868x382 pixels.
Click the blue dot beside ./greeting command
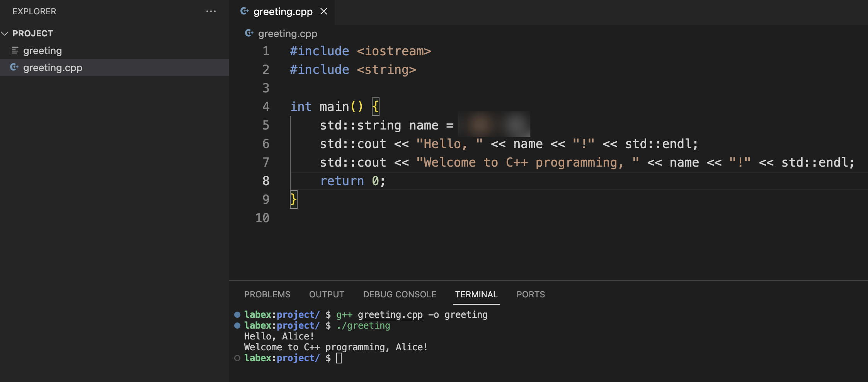[237, 325]
